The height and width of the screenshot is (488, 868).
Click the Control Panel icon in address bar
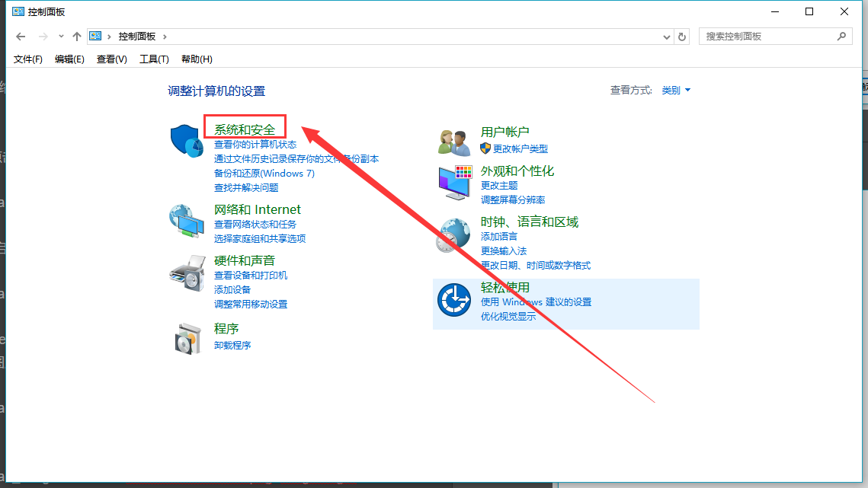coord(95,36)
